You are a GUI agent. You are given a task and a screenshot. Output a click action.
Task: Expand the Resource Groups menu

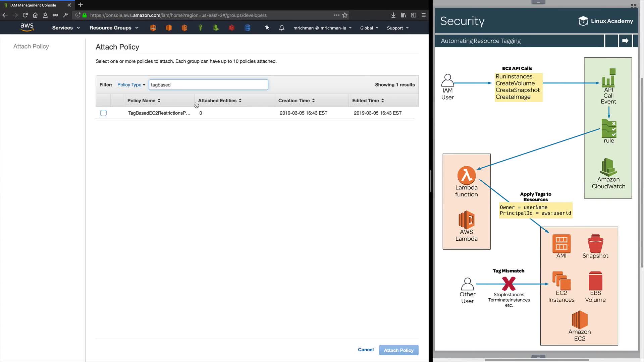[114, 28]
